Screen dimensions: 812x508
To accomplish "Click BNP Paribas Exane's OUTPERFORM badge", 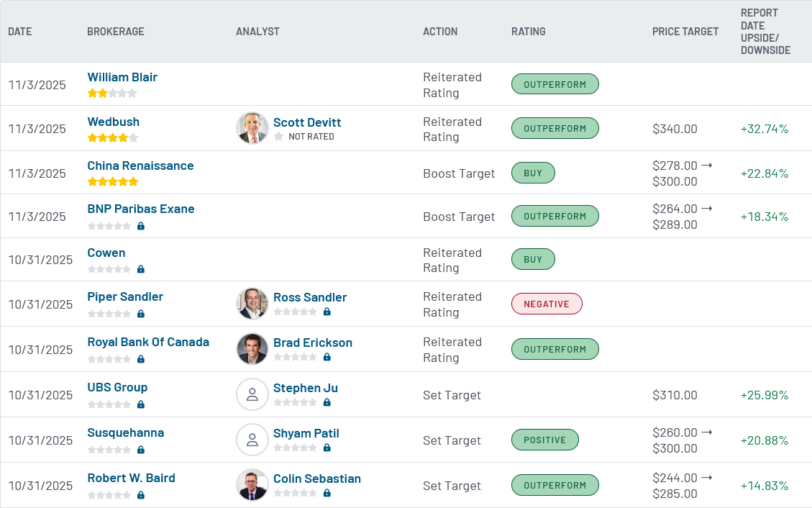I will click(x=555, y=216).
